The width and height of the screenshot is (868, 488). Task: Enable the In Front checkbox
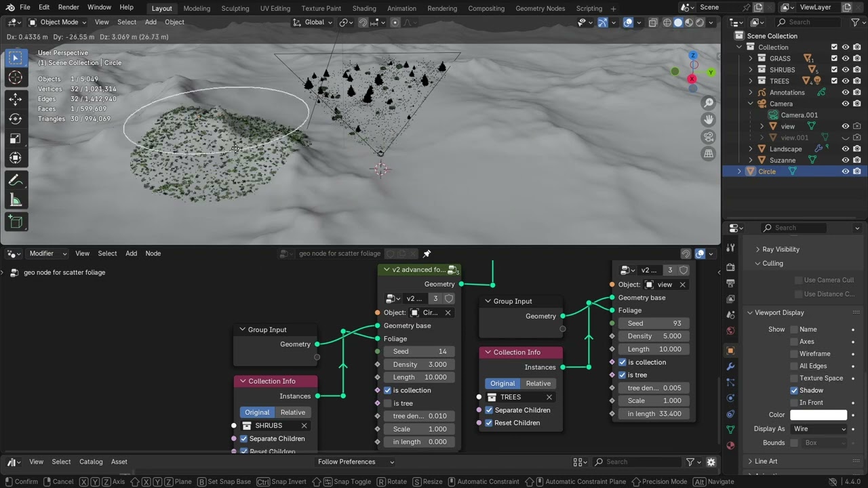pyautogui.click(x=794, y=403)
